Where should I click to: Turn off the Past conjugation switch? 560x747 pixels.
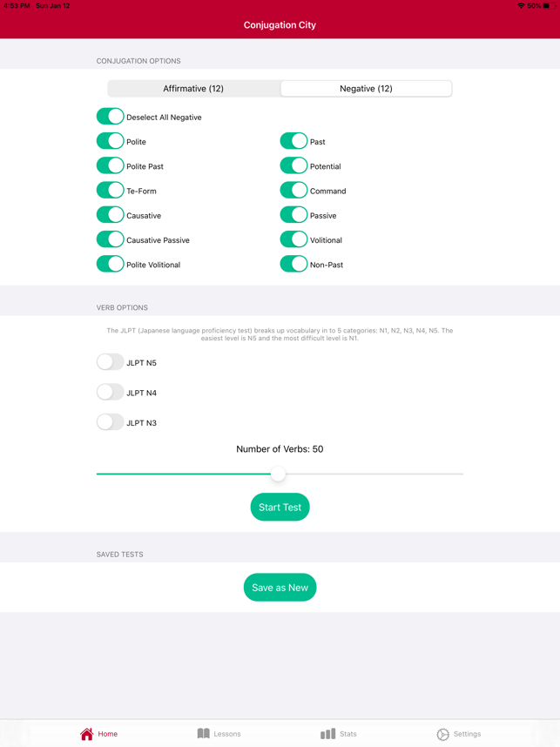pos(293,141)
